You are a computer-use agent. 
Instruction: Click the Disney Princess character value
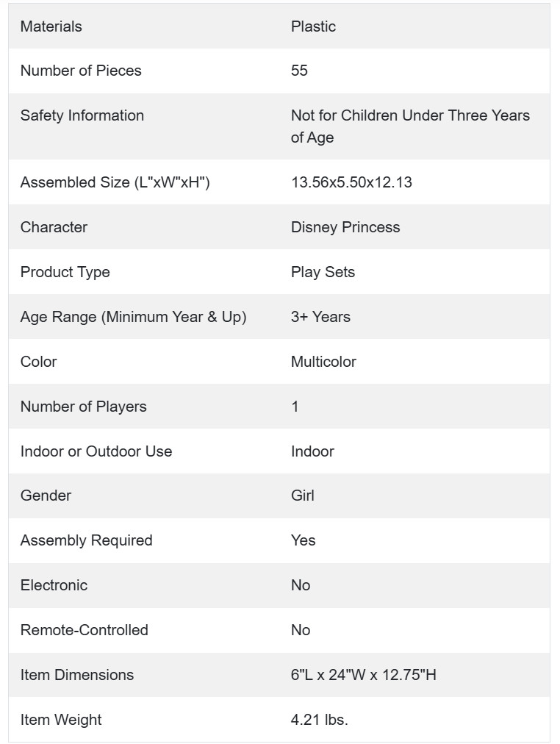tap(345, 227)
